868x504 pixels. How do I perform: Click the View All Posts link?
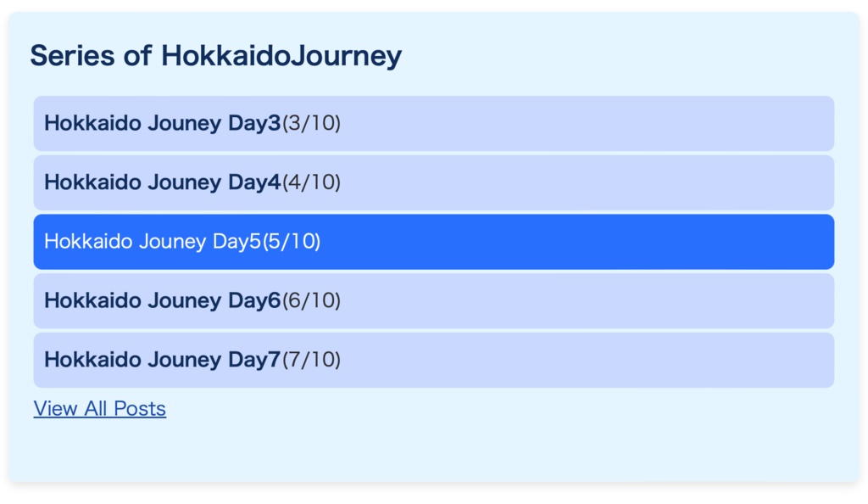[x=100, y=409]
